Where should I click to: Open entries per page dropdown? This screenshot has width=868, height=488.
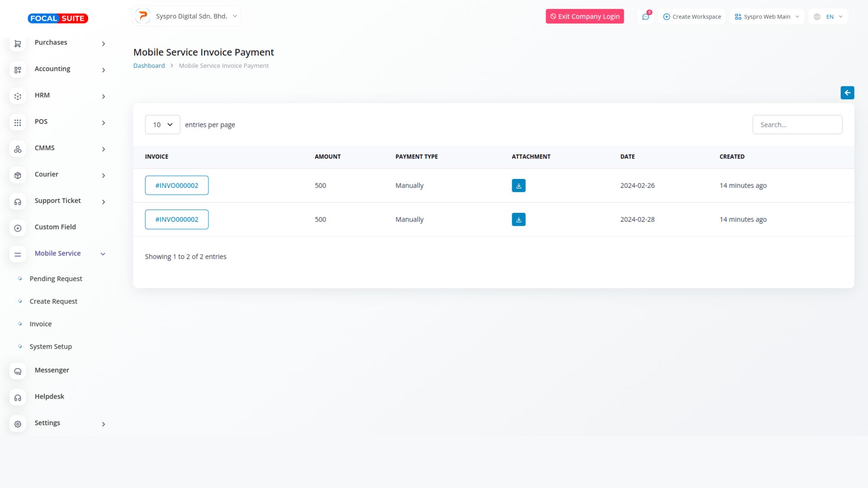click(162, 125)
